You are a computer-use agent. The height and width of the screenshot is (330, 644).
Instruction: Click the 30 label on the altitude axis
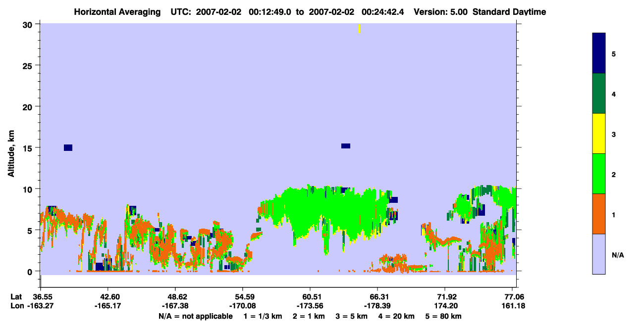tap(30, 25)
